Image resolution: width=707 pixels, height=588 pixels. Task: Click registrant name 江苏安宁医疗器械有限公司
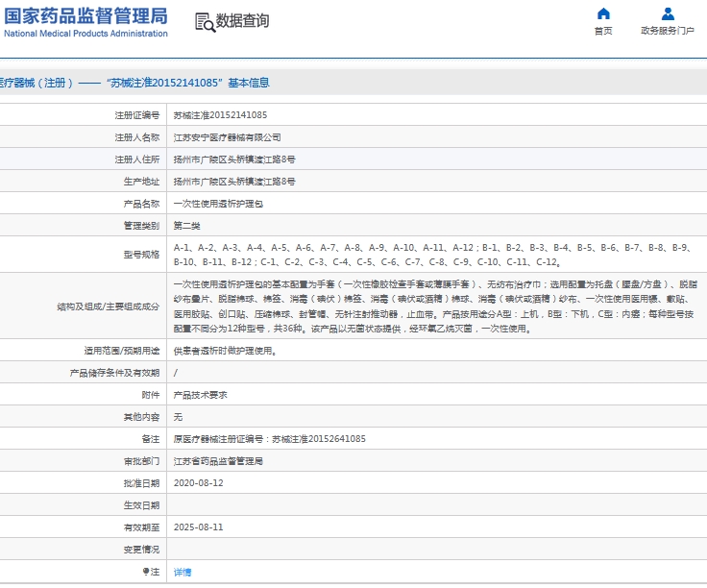tap(228, 137)
